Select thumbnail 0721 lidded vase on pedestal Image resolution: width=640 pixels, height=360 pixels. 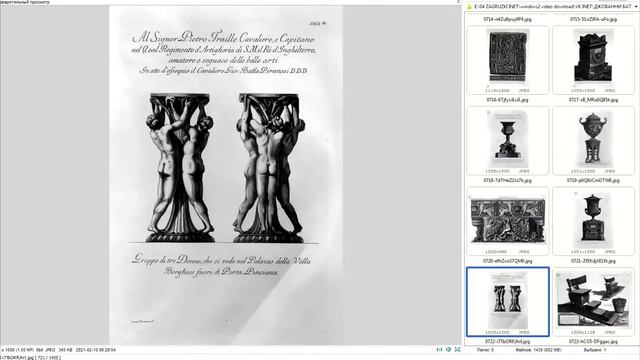(593, 221)
